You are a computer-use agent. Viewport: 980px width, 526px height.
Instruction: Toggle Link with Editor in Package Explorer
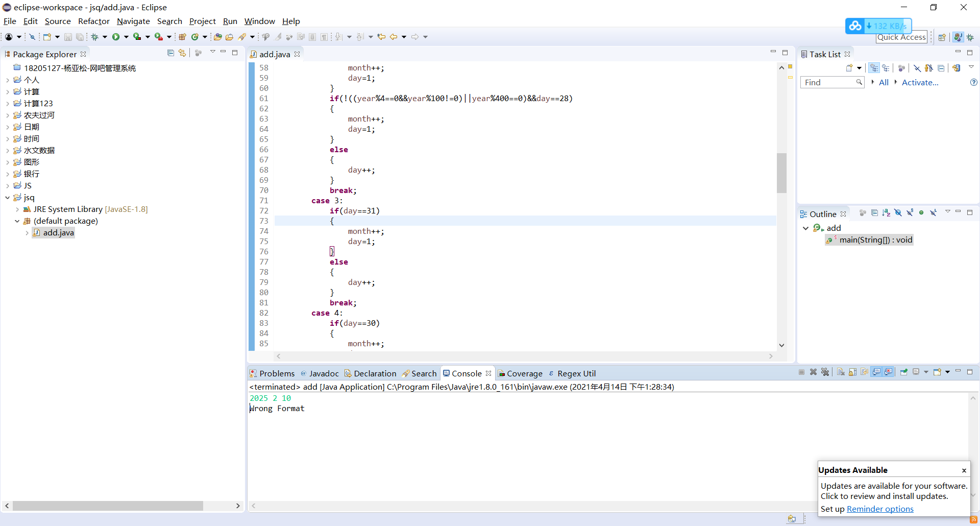(182, 53)
